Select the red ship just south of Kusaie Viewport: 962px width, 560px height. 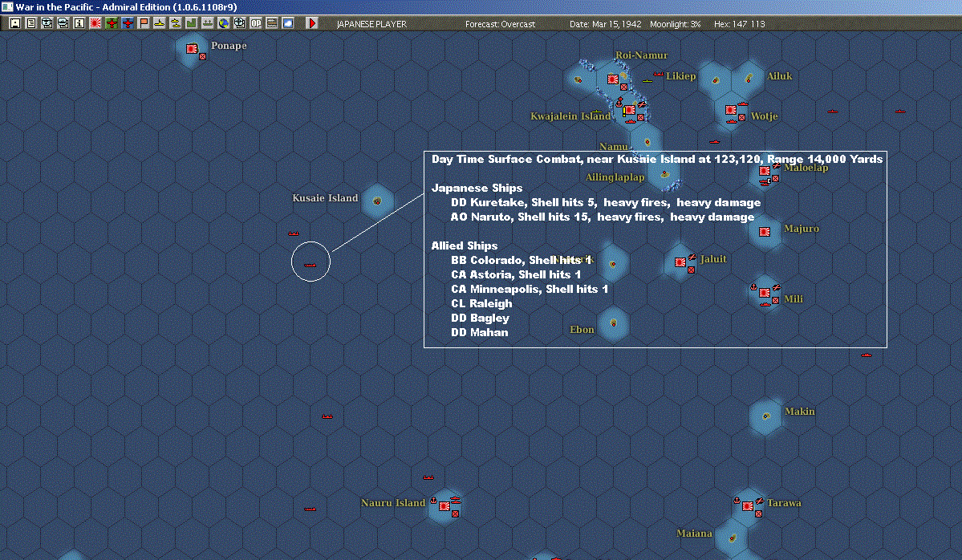294,233
